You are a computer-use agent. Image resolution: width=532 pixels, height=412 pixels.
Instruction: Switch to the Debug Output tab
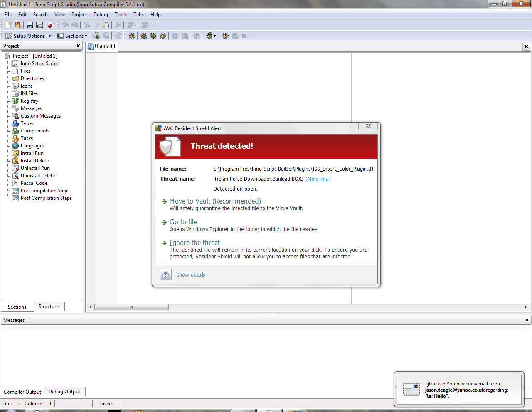(64, 392)
